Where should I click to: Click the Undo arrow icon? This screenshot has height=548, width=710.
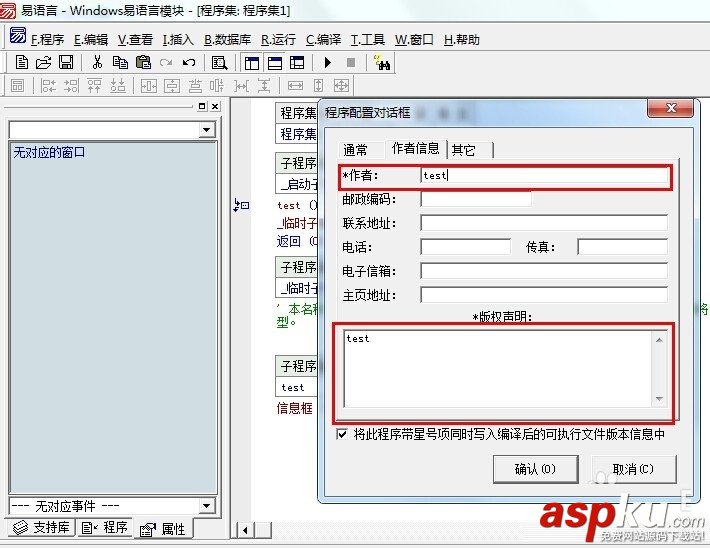coord(189,62)
